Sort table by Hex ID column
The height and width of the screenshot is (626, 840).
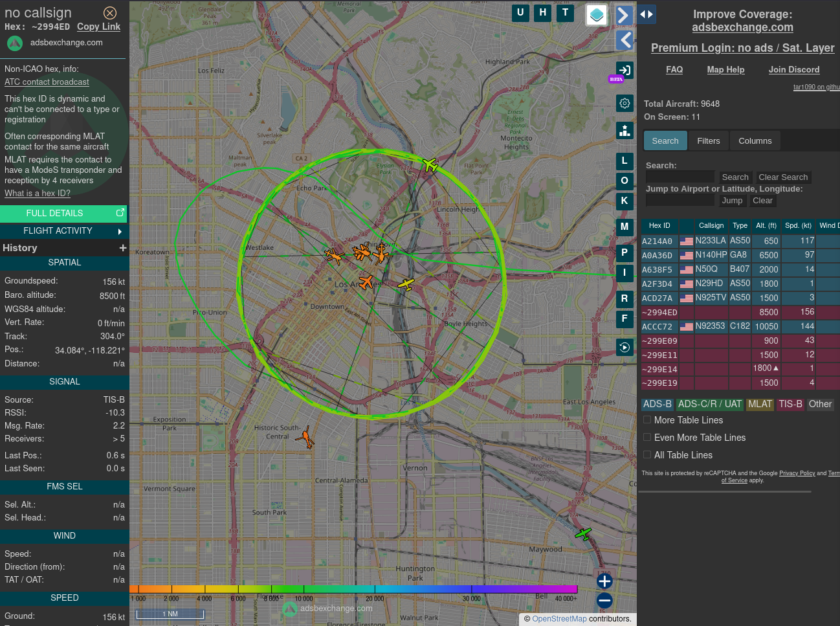pos(659,226)
